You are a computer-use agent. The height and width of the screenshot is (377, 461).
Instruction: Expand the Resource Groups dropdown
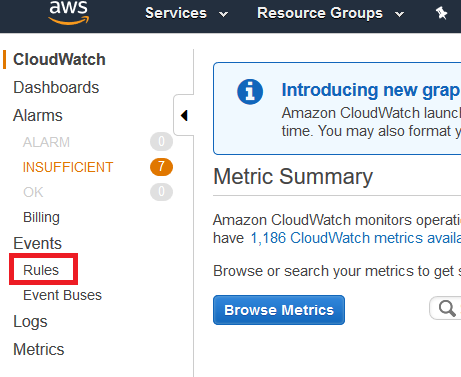pyautogui.click(x=331, y=13)
